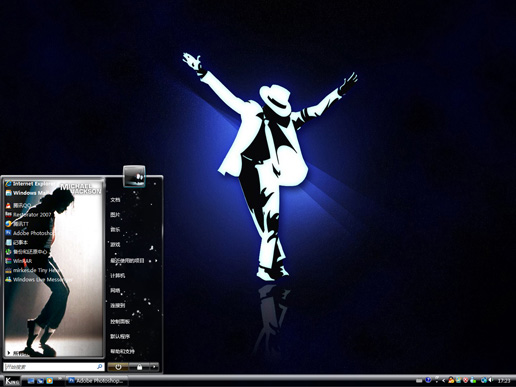Open Games (游戏) in the right pane

point(115,245)
